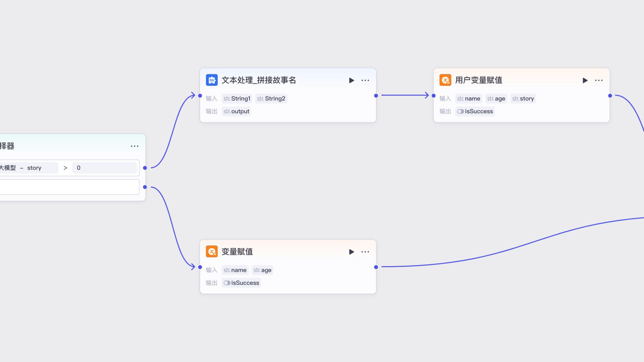Open the comparison operator dropdown showing >
The width and height of the screenshot is (644, 362).
click(x=65, y=168)
